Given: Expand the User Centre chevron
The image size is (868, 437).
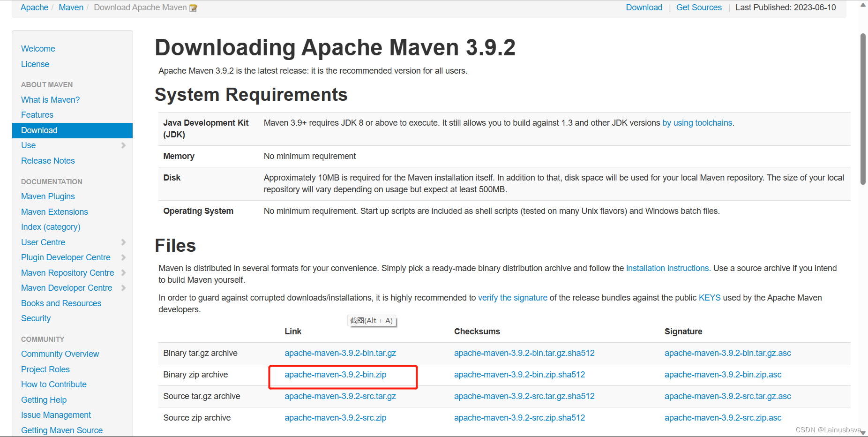Looking at the screenshot, I should click(x=123, y=242).
